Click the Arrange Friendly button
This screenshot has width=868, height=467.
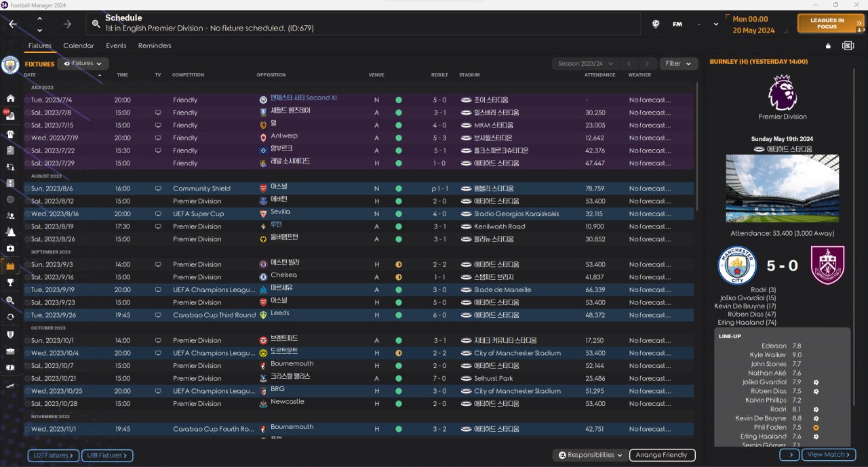pos(663,455)
